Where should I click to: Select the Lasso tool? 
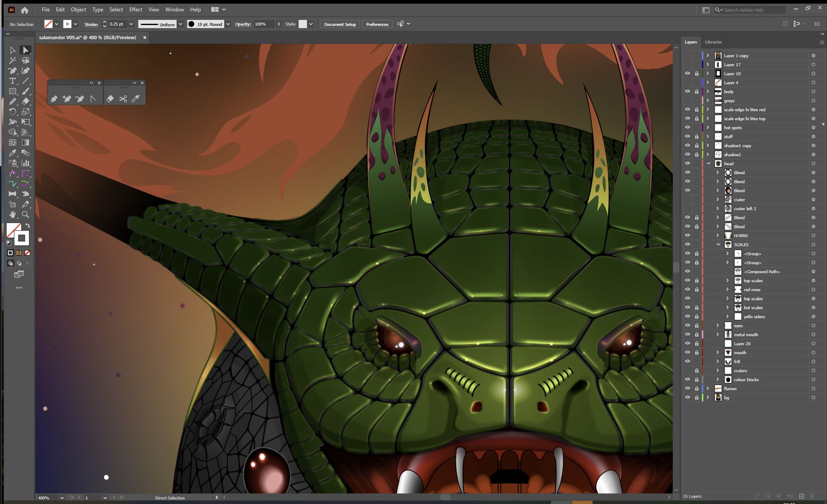[x=26, y=60]
